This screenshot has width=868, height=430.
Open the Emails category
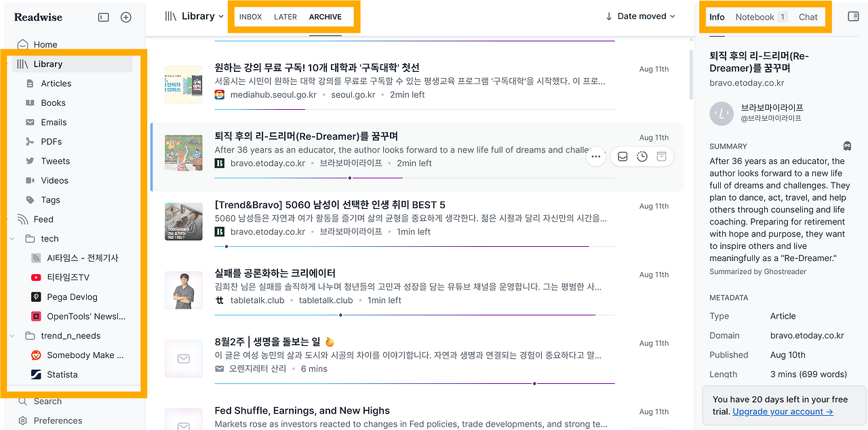coord(54,122)
